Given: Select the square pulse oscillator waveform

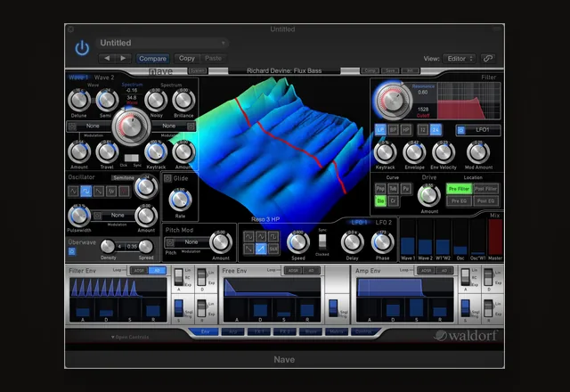Looking at the screenshot, I should (85, 191).
